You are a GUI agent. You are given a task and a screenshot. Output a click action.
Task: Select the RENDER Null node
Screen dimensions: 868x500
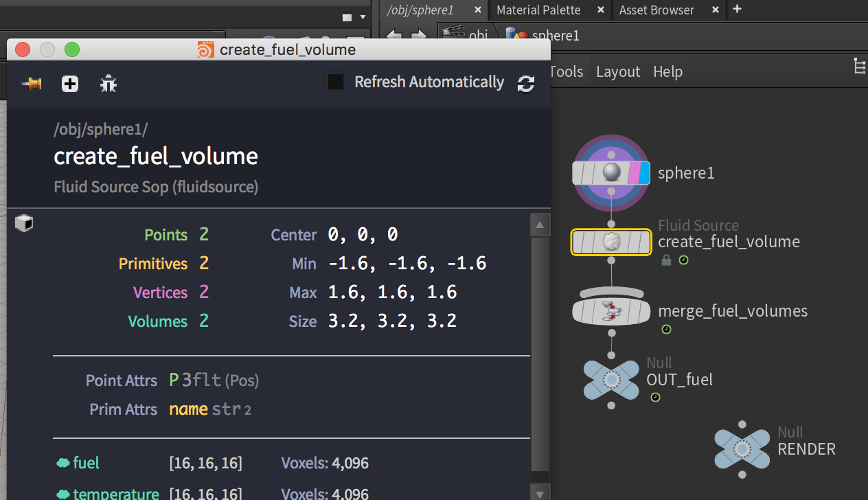click(x=742, y=449)
